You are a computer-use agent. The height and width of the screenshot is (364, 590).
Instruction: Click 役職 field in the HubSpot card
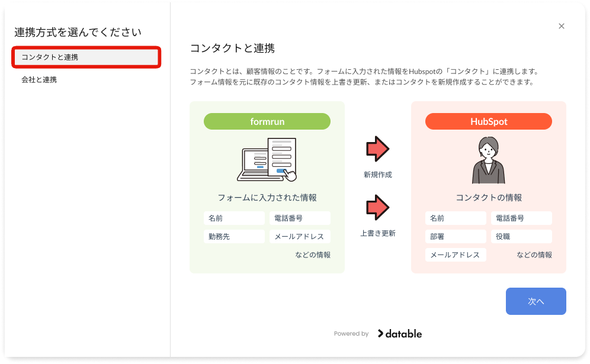point(521,237)
